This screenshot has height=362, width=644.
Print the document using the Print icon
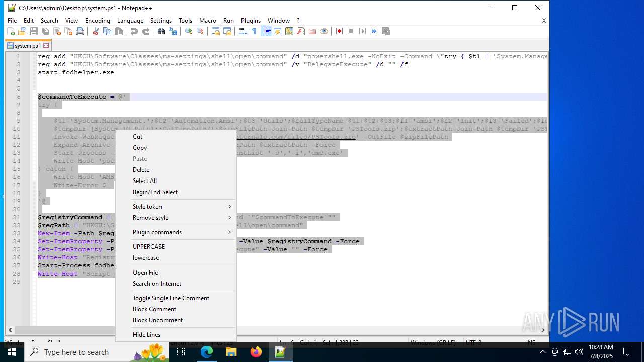click(x=80, y=31)
